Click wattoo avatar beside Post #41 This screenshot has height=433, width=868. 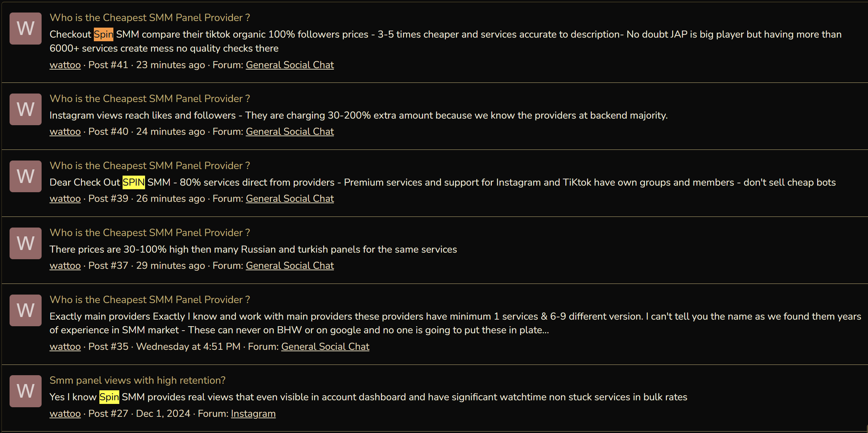point(25,28)
